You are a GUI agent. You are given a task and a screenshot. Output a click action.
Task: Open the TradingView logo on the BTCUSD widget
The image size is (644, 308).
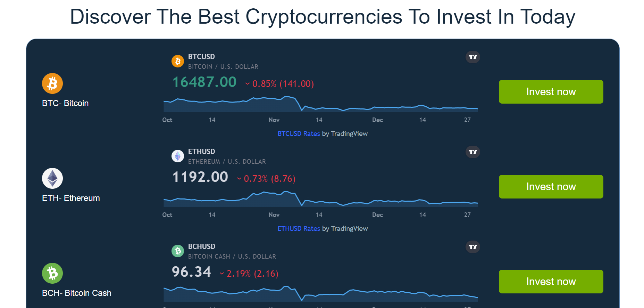click(x=473, y=57)
